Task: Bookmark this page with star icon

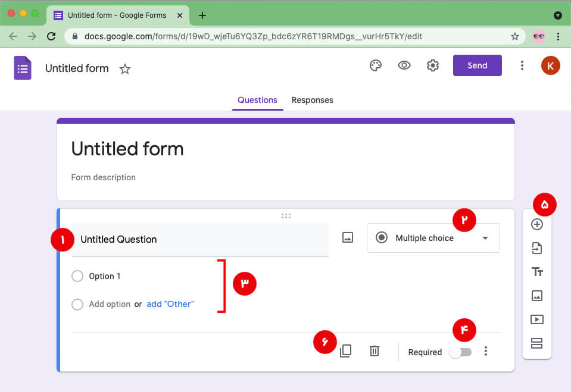Action: pyautogui.click(x=514, y=36)
